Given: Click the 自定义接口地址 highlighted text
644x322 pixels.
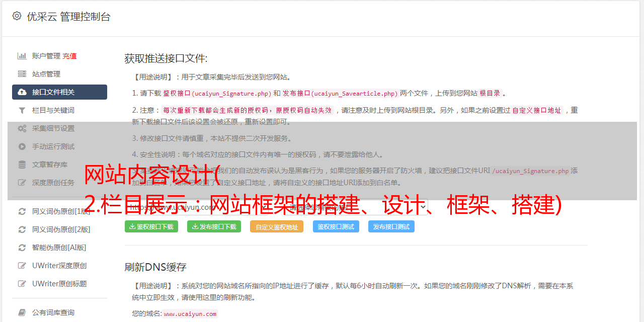Looking at the screenshot, I should [537, 110].
